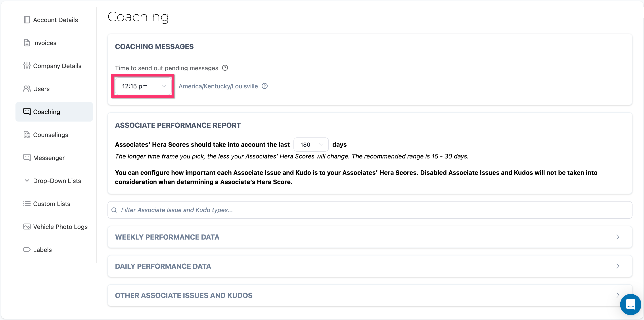Click the Labels tag icon
This screenshot has width=644, height=320.
pos(27,250)
